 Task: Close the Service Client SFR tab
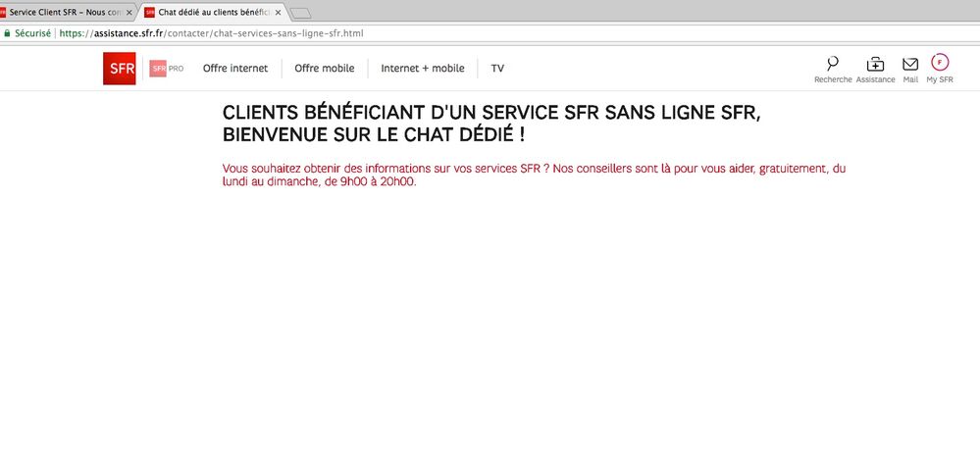129,13
